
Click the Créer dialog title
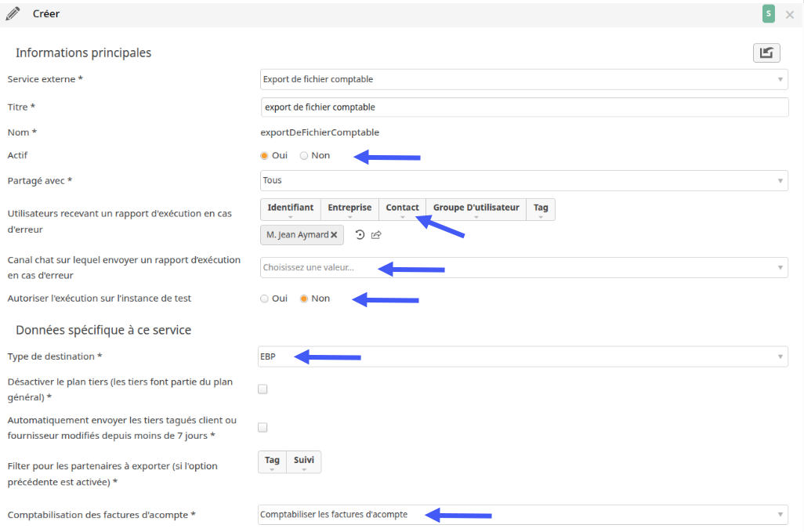pos(46,14)
